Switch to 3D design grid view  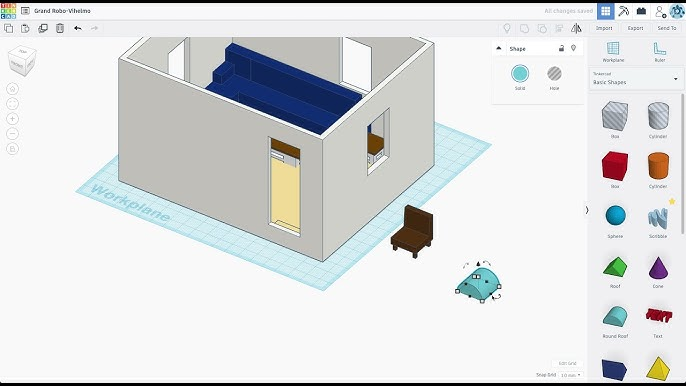(606, 11)
